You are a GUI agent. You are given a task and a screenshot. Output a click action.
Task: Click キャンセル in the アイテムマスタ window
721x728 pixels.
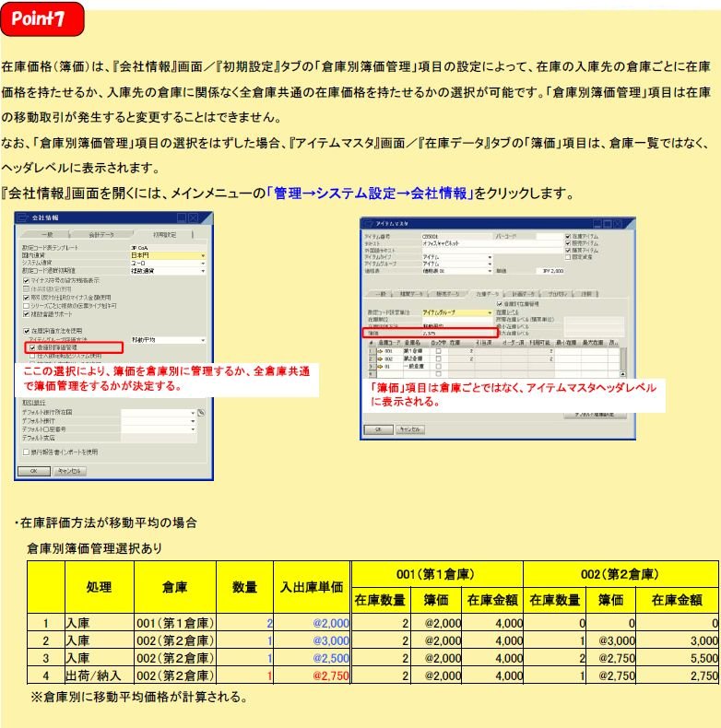coord(408,429)
